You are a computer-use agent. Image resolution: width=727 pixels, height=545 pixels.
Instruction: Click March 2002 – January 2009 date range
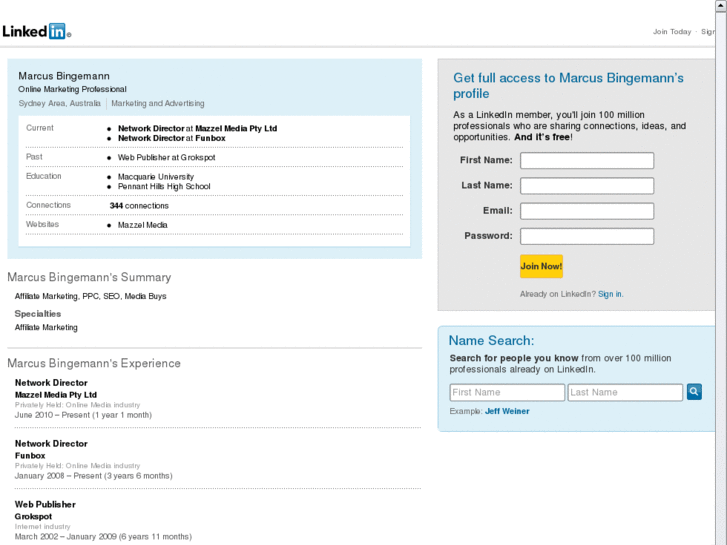(x=103, y=537)
